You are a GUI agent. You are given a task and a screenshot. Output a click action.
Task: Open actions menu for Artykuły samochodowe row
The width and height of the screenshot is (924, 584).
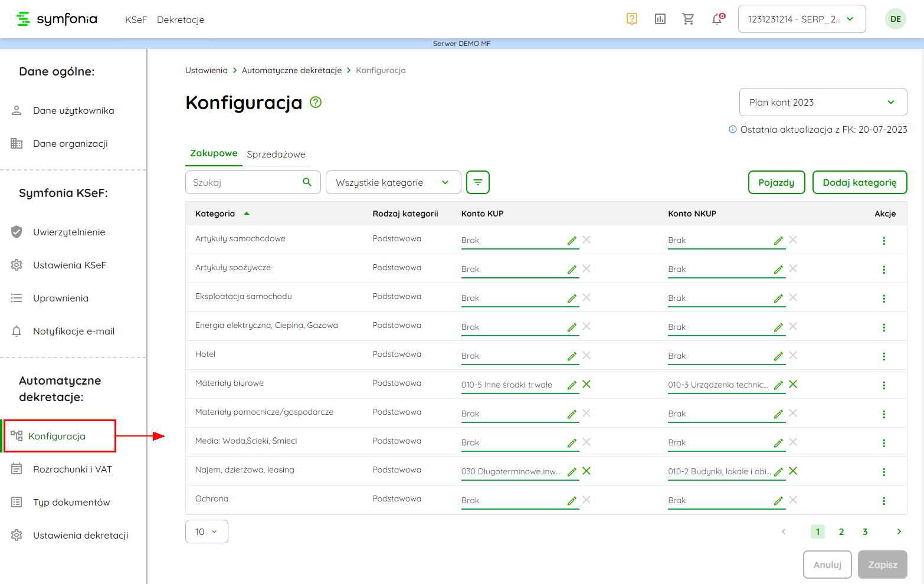(x=884, y=241)
